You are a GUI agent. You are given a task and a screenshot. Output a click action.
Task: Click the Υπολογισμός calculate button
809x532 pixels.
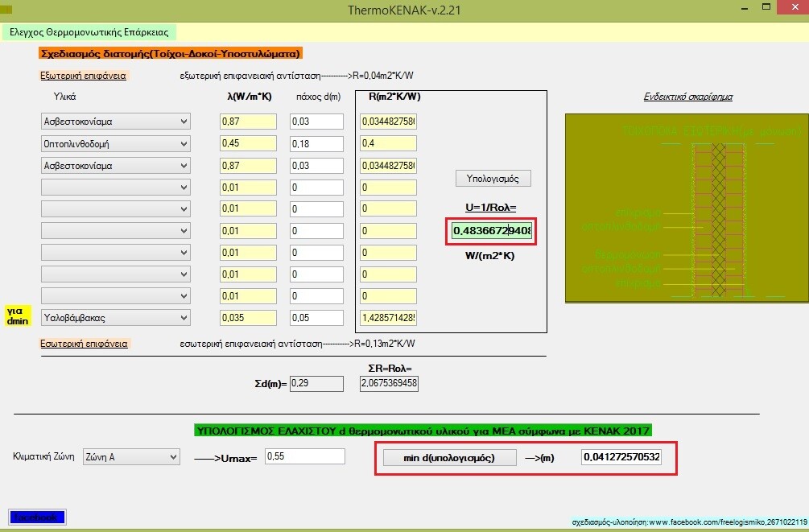click(x=493, y=178)
